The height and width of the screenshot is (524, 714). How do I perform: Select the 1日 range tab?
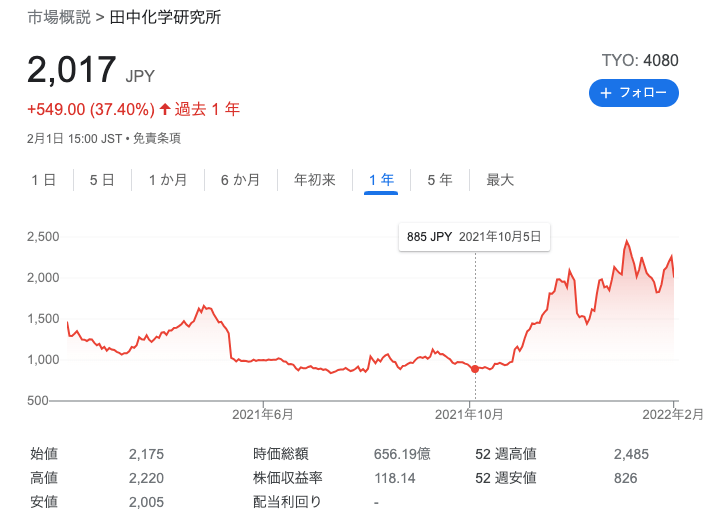pyautogui.click(x=44, y=180)
